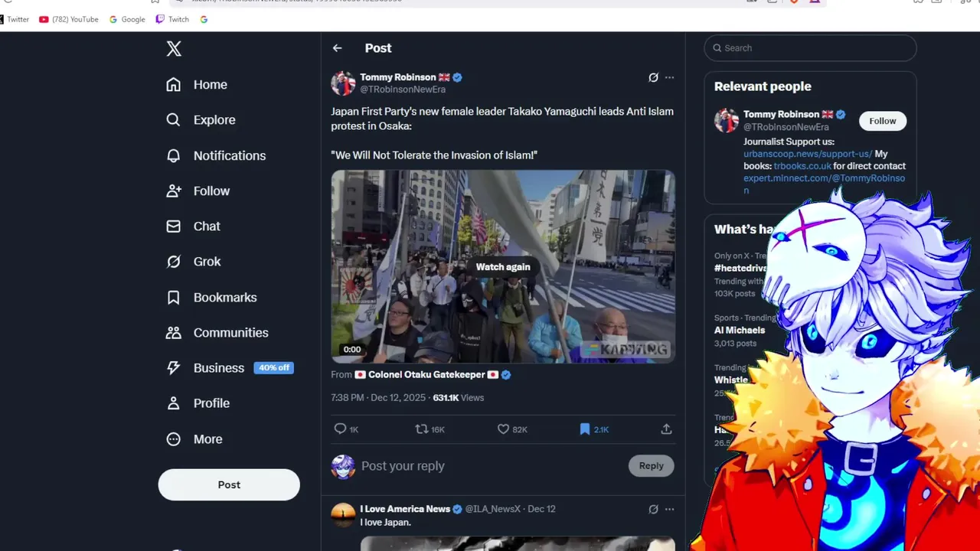Open Tommy Robinson's avatar on the post
The image size is (980, 551).
click(343, 83)
